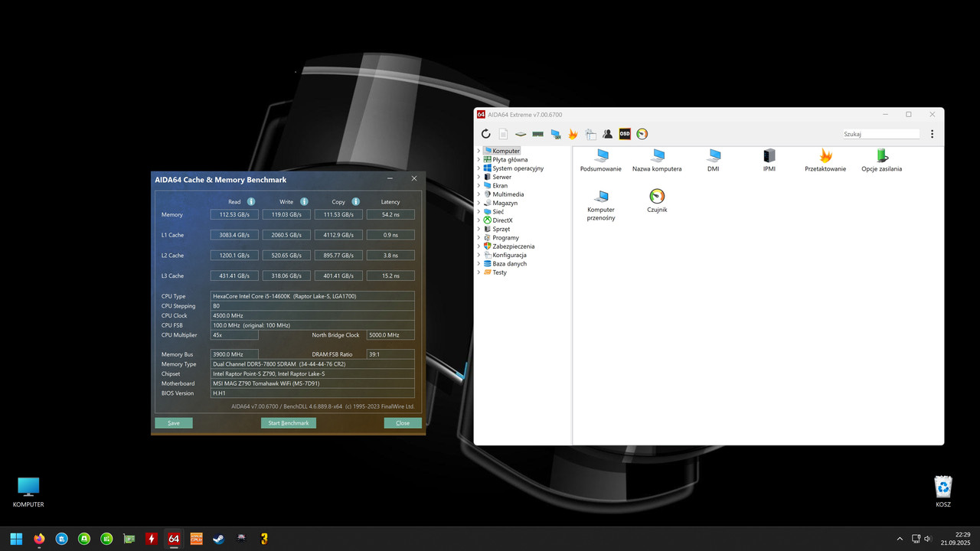Click the Memory Latency value 54.2 ns
980x551 pixels.
click(390, 214)
